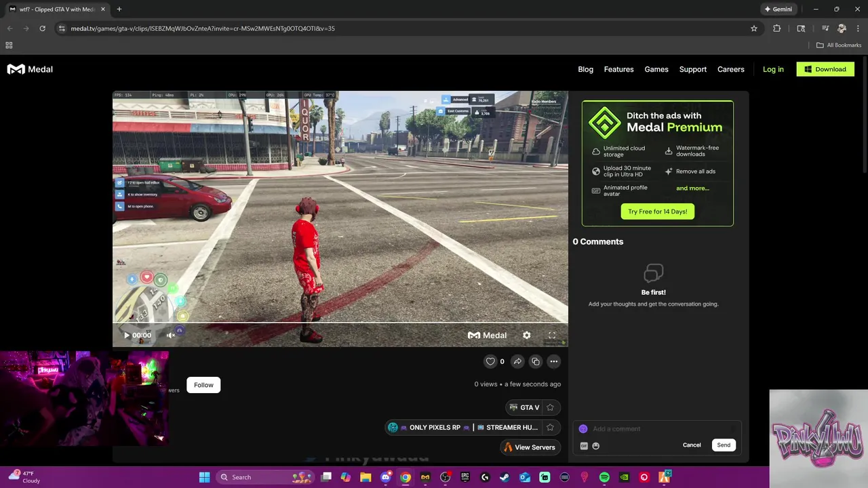
Task: Cancel the comment
Action: point(692,445)
